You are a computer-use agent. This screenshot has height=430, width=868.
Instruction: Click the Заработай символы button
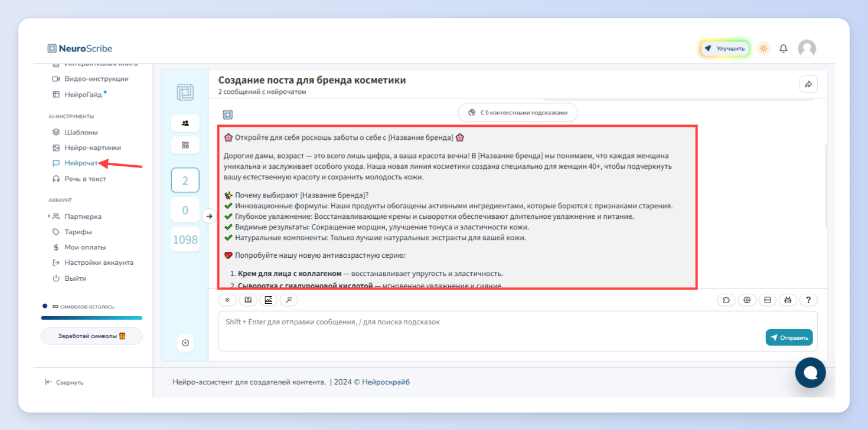click(x=92, y=336)
